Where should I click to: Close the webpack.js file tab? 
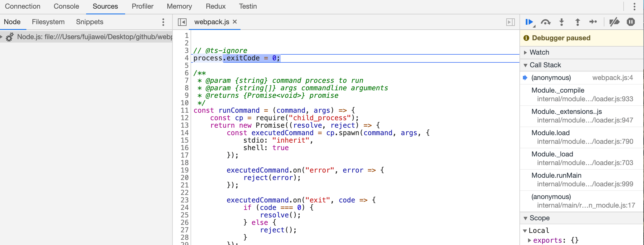click(235, 22)
